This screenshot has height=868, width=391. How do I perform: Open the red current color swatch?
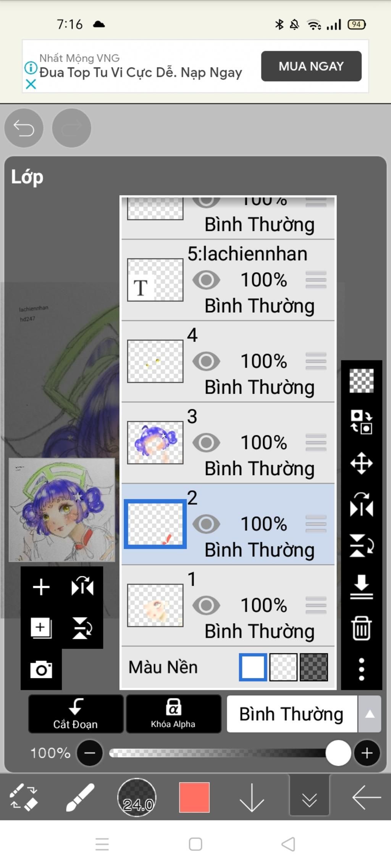click(194, 797)
